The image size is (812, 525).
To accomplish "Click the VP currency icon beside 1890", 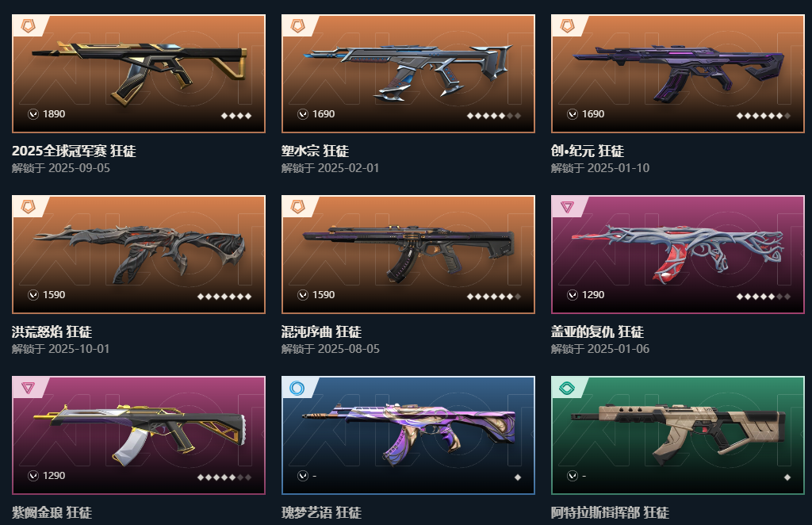I will [33, 114].
